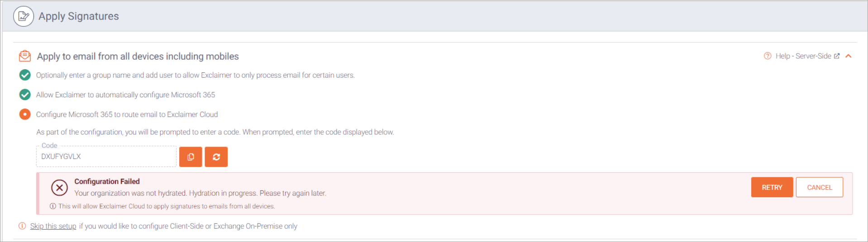
Task: Click the help question mark icon
Action: 768,56
